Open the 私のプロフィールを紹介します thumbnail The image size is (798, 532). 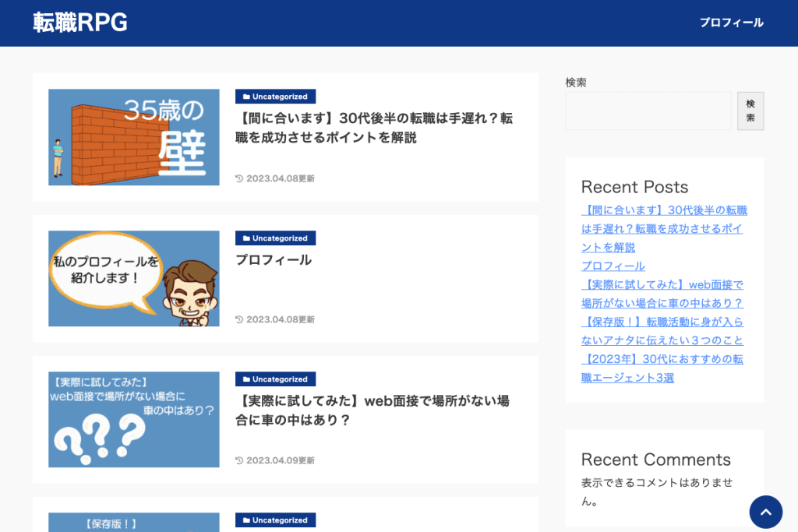click(134, 278)
